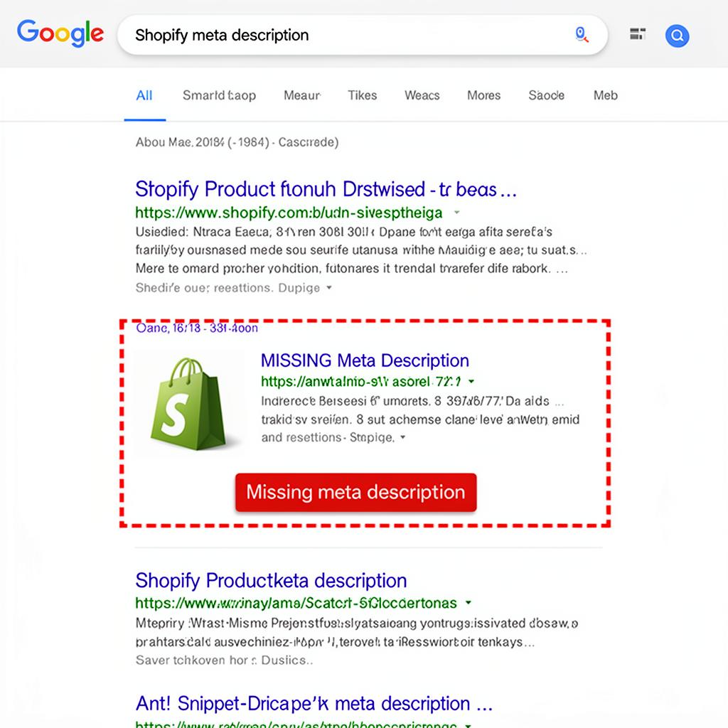The image size is (728, 728).
Task: Click the blue round search button
Action: [677, 36]
